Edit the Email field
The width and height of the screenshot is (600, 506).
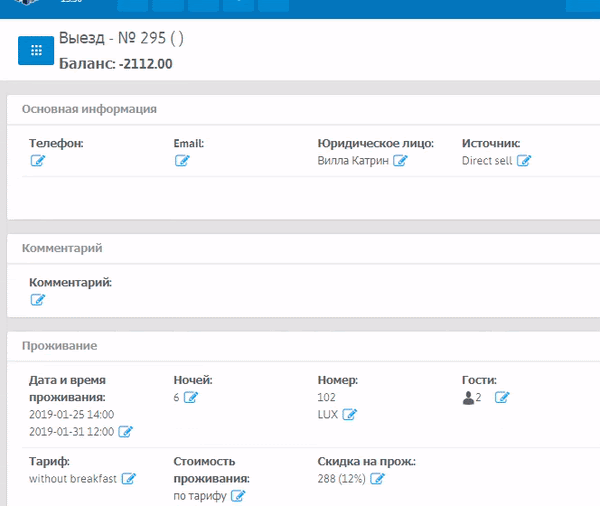[x=182, y=161]
